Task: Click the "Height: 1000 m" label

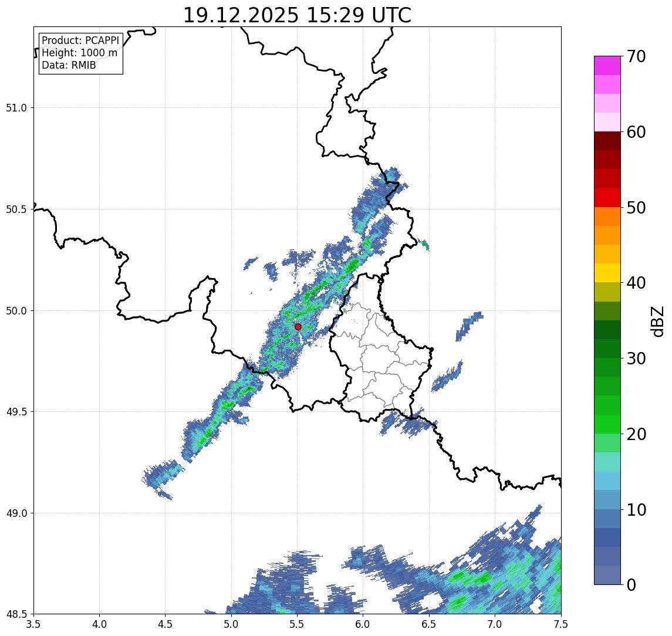Action: (x=79, y=53)
